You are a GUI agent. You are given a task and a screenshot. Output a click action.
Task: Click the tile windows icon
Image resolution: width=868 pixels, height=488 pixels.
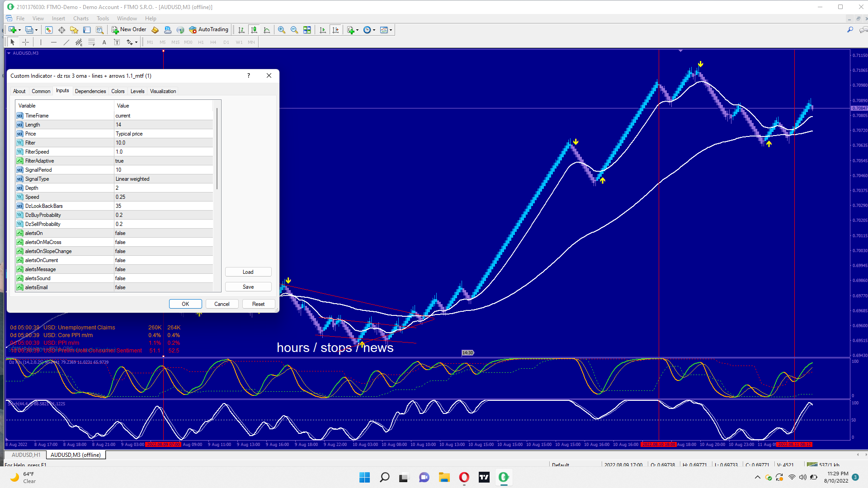pyautogui.click(x=307, y=30)
